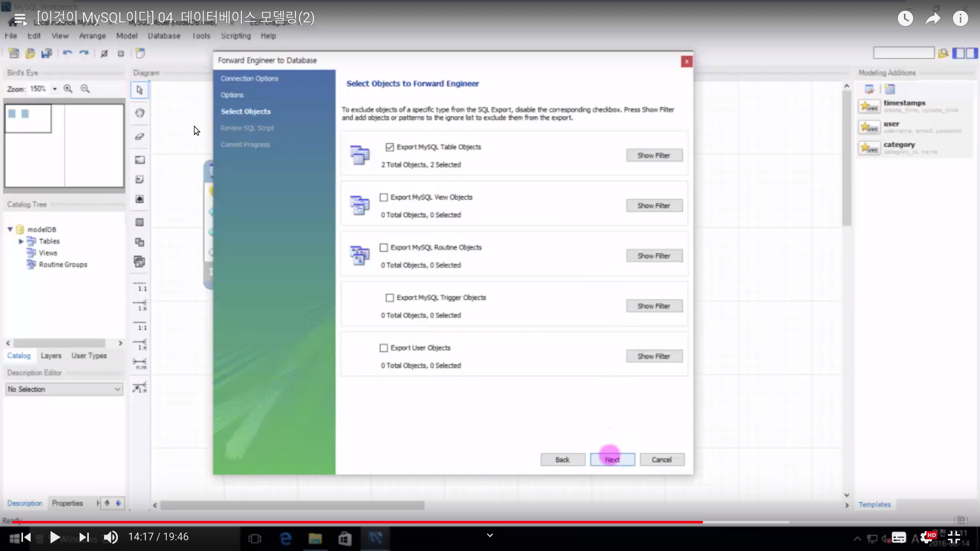Open the video settings gear icon
This screenshot has height=551, width=980.
(x=926, y=537)
